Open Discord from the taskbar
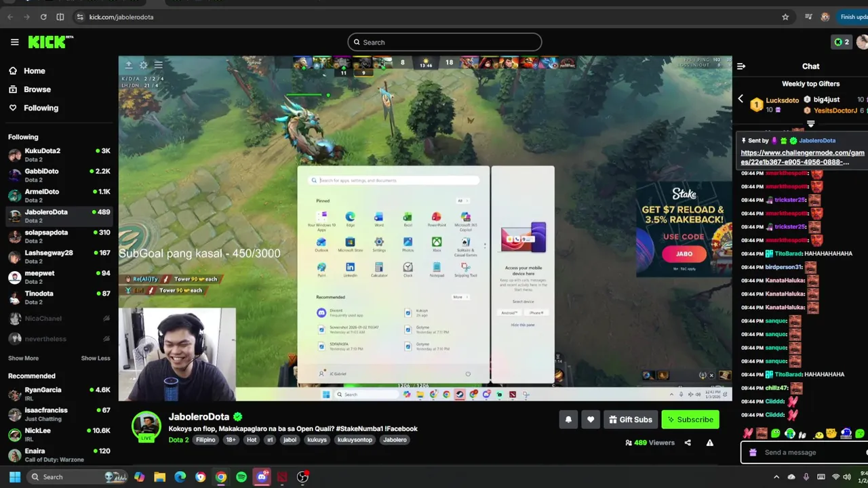868x488 pixels. [262, 477]
